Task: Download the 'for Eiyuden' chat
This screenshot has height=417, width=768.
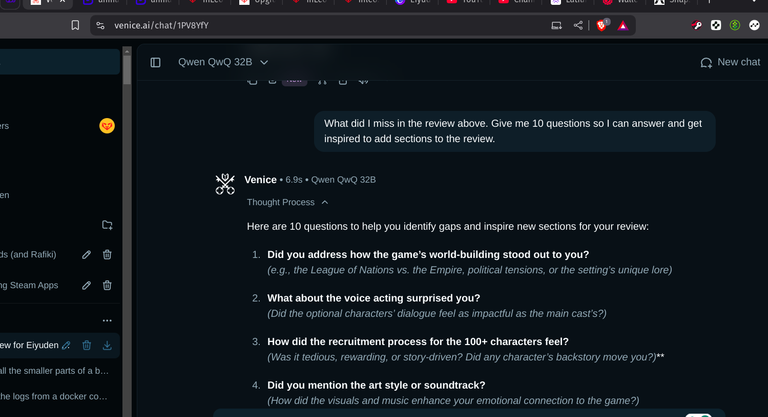Action: 107,345
